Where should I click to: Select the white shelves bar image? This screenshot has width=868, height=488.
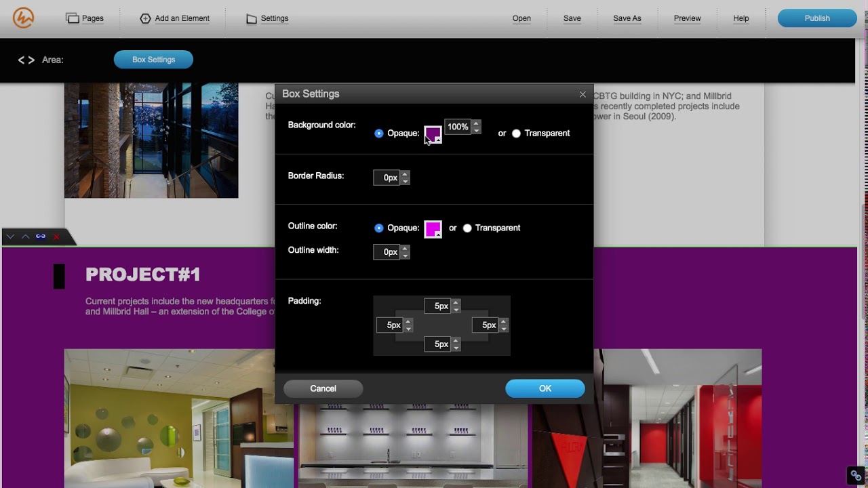click(x=413, y=445)
